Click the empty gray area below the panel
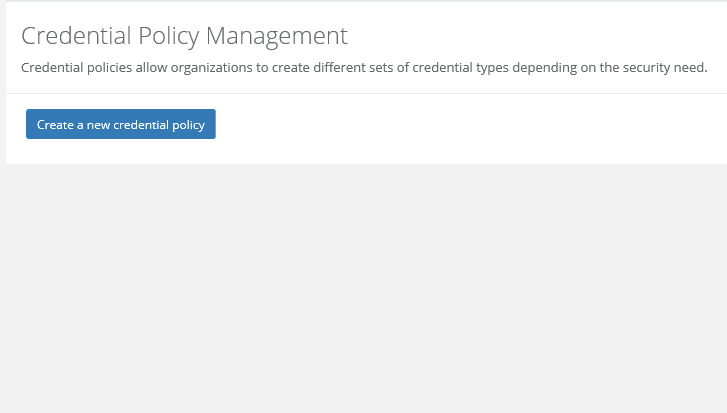The height and width of the screenshot is (413, 727). click(364, 290)
